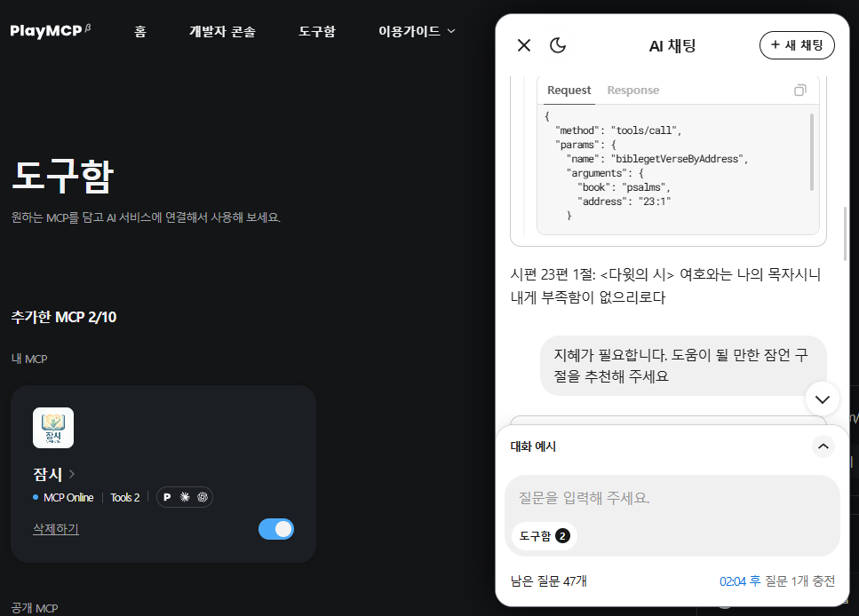Close the AI chat panel
Viewport: 859px width, 616px height.
524,45
